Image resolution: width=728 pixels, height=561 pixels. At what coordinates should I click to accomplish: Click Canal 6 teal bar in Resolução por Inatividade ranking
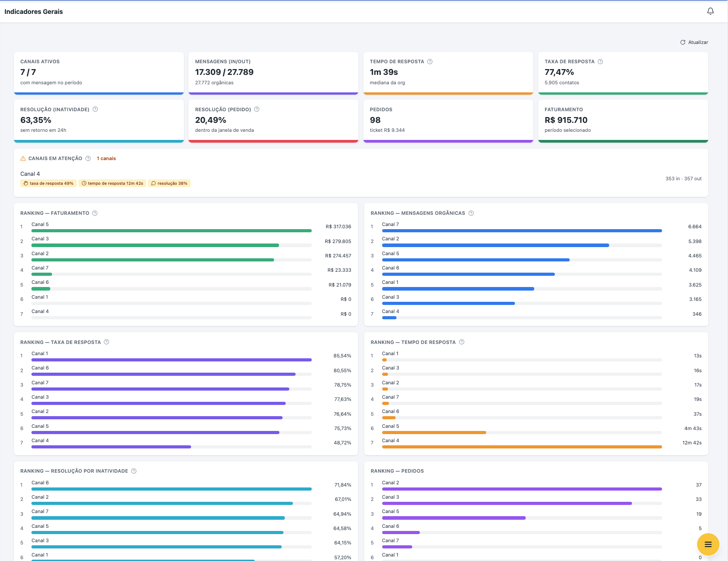click(x=171, y=489)
